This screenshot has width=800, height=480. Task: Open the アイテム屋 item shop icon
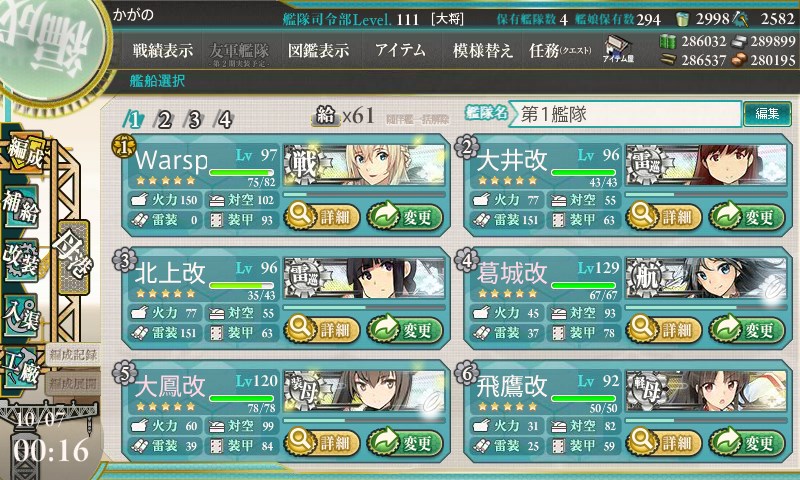pos(618,49)
